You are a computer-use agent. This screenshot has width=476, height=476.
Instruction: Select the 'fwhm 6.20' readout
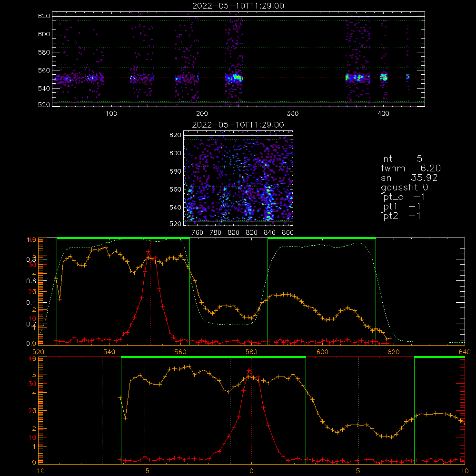click(410, 168)
